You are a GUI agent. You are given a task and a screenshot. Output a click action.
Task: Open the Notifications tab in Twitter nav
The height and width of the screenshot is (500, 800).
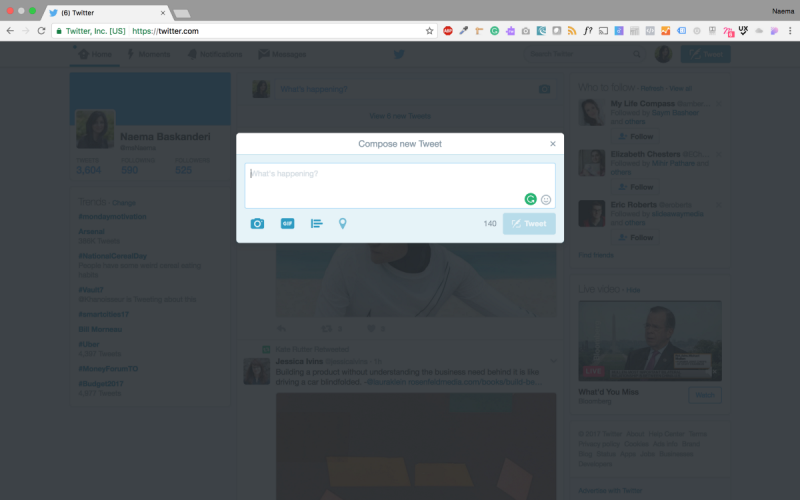point(215,54)
